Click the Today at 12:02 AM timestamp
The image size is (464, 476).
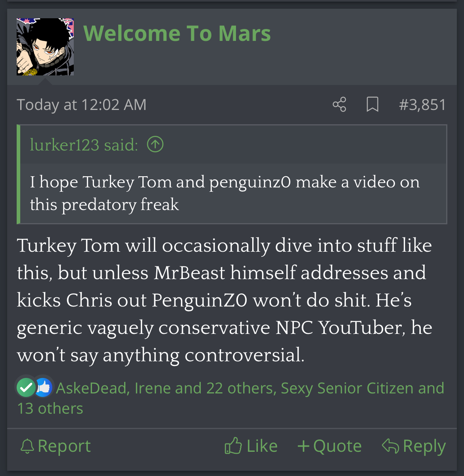coord(81,105)
